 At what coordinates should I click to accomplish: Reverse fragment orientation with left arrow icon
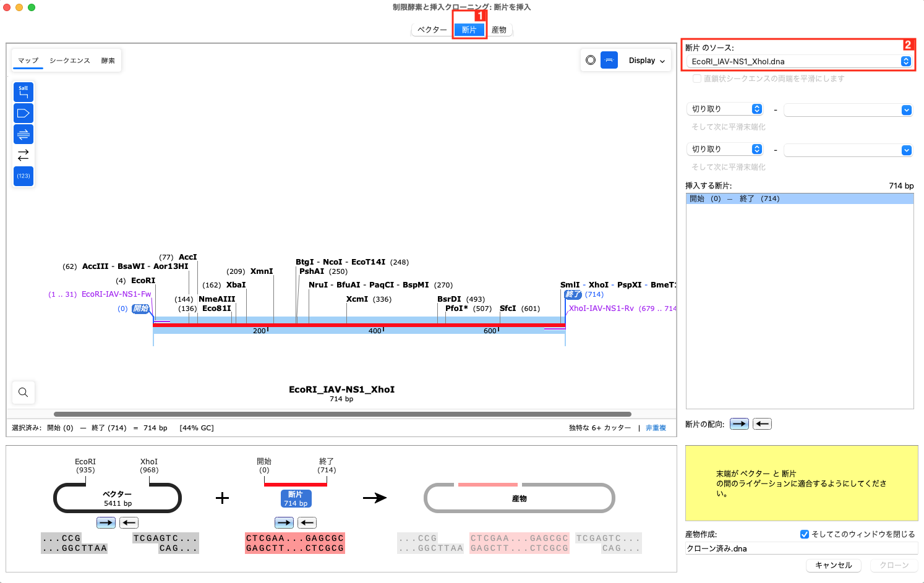[762, 423]
